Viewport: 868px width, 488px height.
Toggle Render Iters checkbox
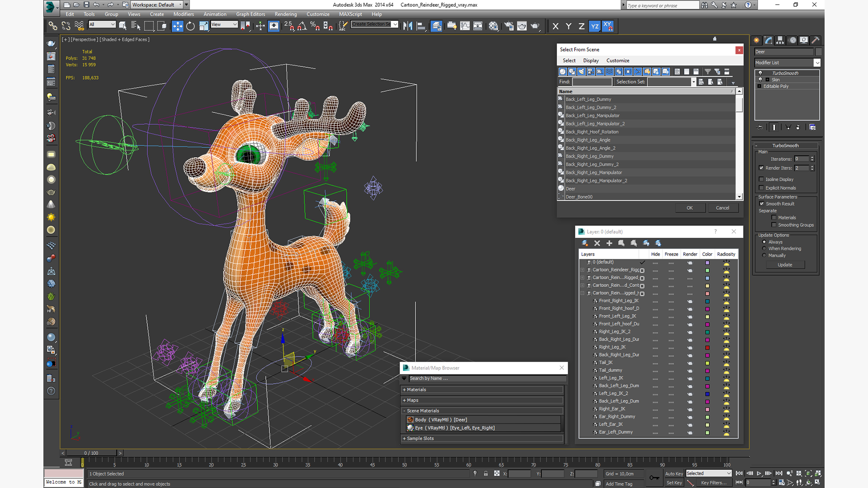click(761, 168)
